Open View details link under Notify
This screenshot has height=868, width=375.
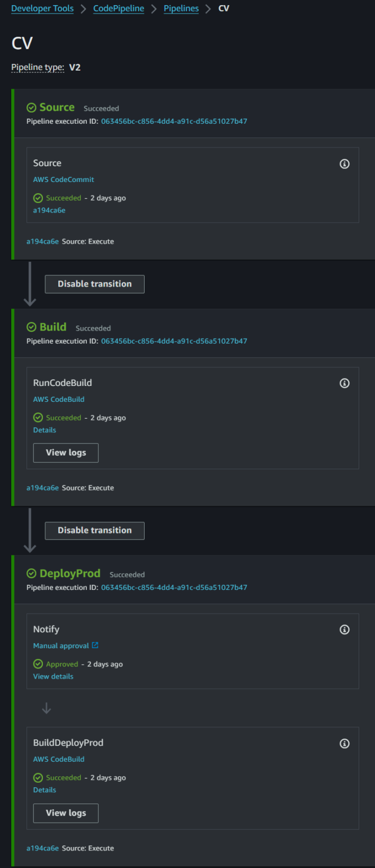[53, 676]
